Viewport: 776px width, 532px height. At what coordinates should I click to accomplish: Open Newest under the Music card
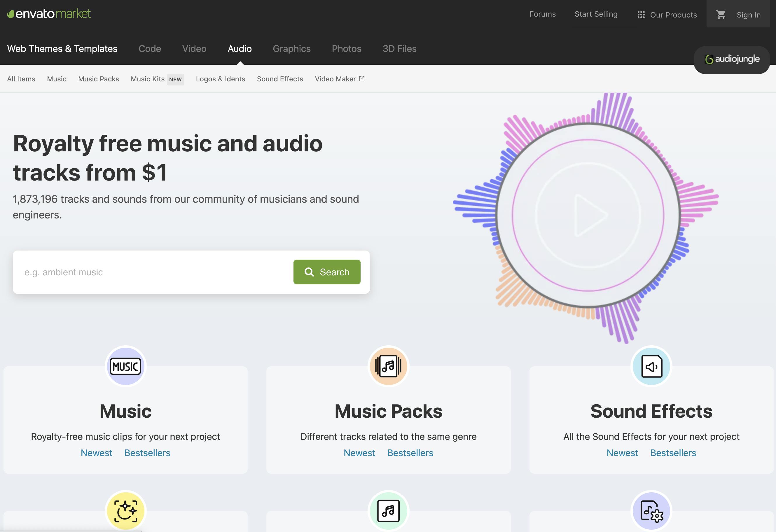[x=96, y=453]
